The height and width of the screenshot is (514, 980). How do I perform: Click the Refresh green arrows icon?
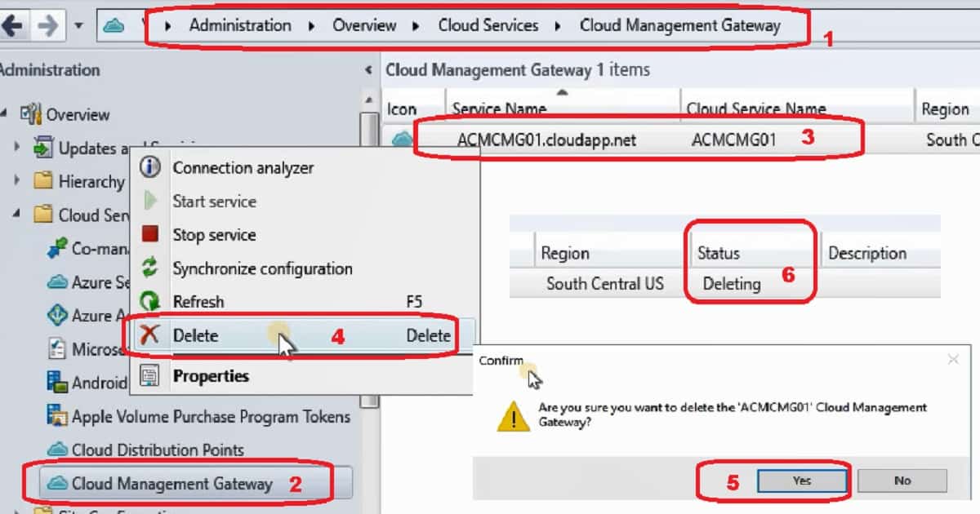[x=150, y=301]
